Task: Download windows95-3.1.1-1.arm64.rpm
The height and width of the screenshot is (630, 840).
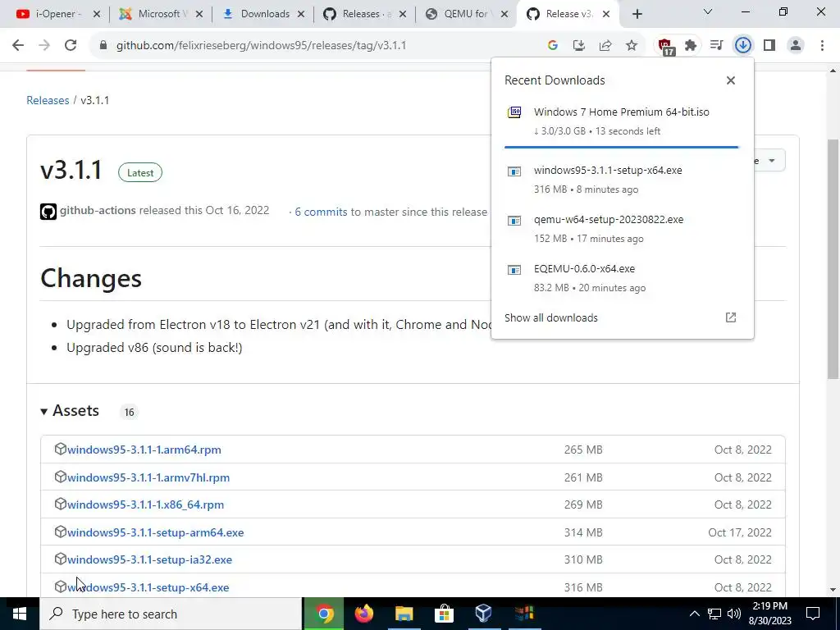Action: 144,450
